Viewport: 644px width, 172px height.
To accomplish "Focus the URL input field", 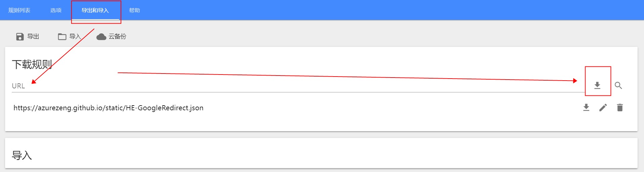I will (x=298, y=86).
